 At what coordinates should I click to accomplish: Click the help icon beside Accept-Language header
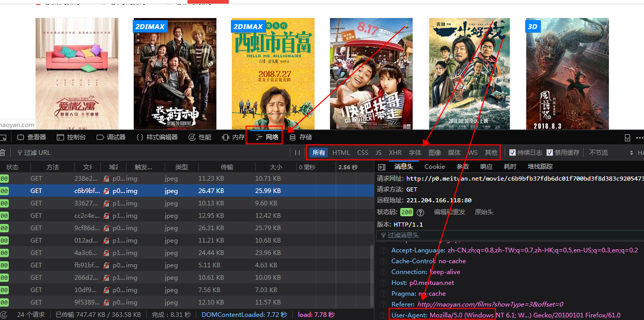pos(383,250)
